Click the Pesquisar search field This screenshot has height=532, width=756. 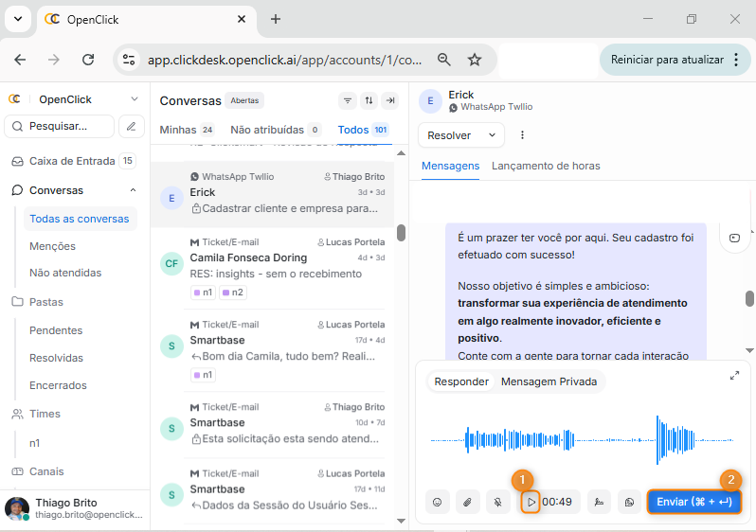tap(60, 126)
